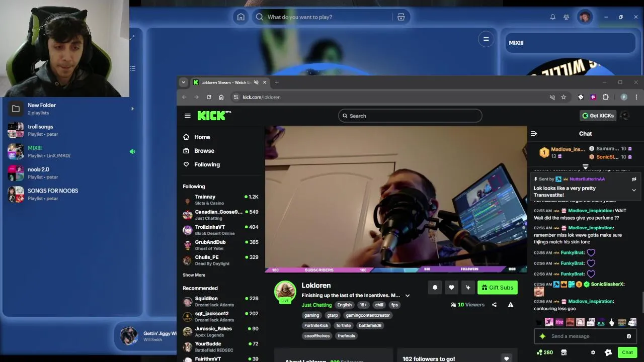
Task: Open the Just Chatting category link
Action: pyautogui.click(x=316, y=305)
